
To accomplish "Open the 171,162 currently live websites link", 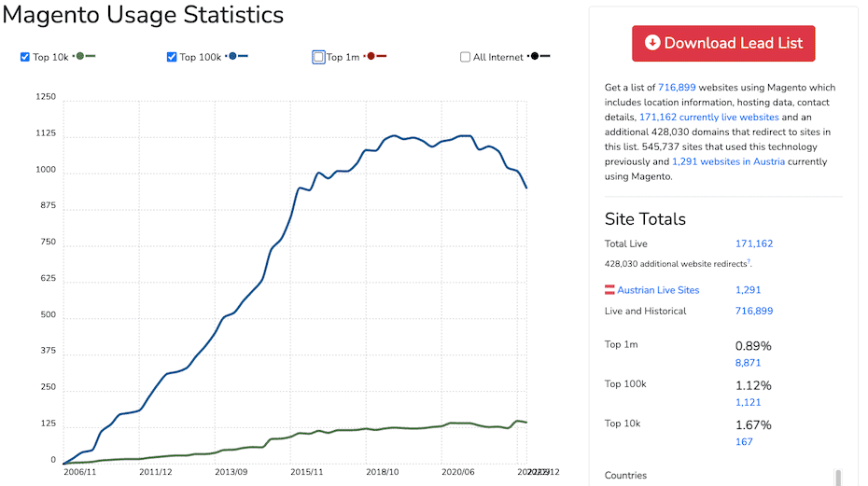I will pyautogui.click(x=709, y=118).
